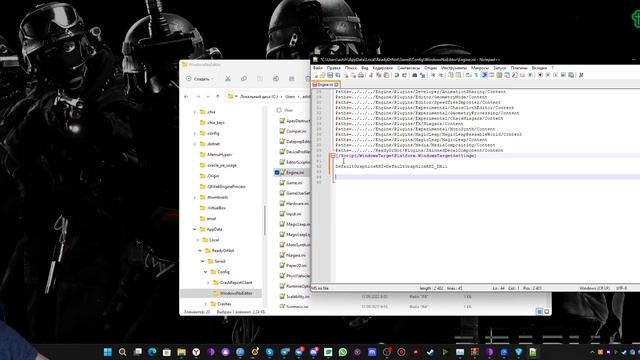Select the WindowsNoEditor tree folder
640x360 pixels.
tap(236, 293)
